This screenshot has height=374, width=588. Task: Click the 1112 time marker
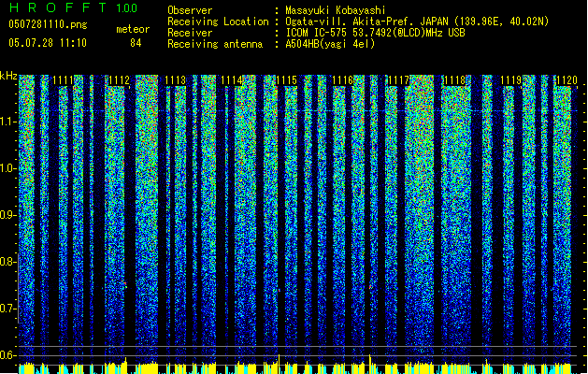[119, 80]
